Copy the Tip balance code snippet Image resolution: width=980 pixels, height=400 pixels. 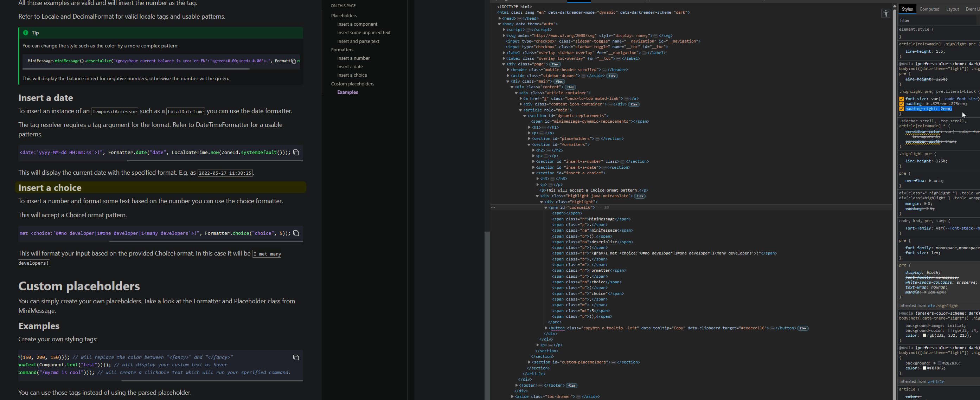[x=294, y=61]
